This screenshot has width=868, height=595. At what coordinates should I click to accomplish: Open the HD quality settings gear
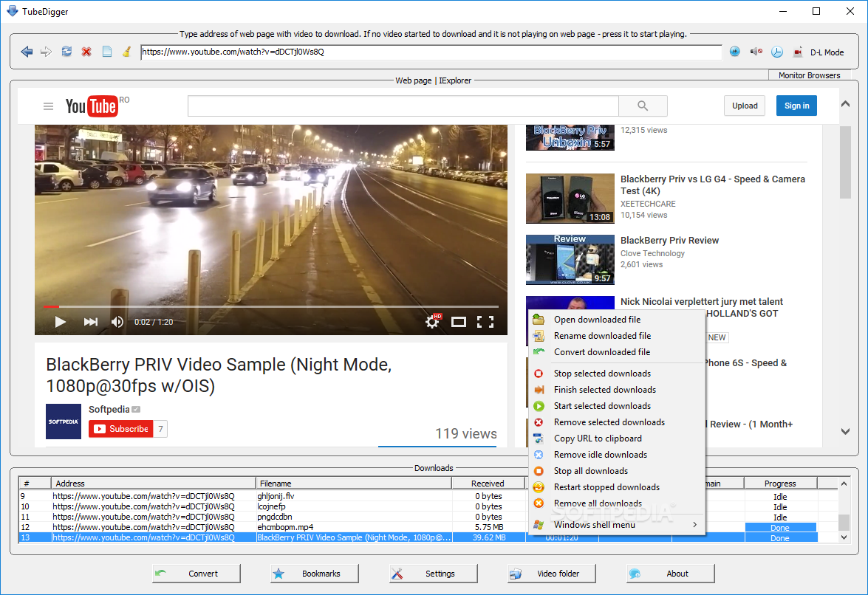[433, 321]
